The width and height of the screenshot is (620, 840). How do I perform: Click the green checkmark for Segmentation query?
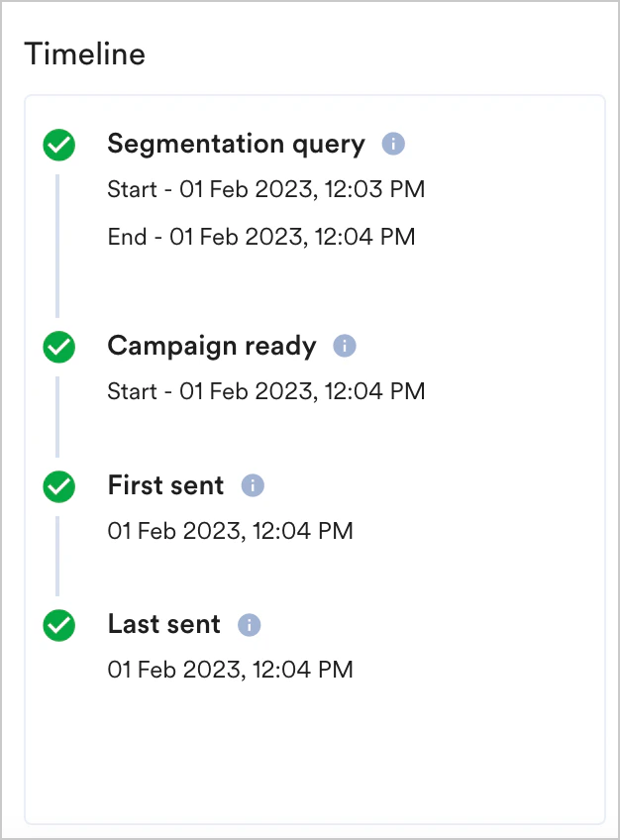[x=58, y=145]
